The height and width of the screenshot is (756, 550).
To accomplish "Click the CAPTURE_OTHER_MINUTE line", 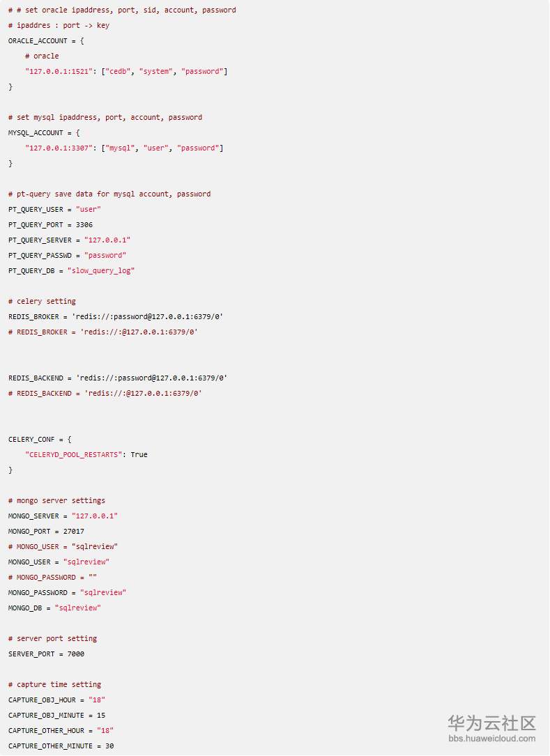I will coord(61,746).
